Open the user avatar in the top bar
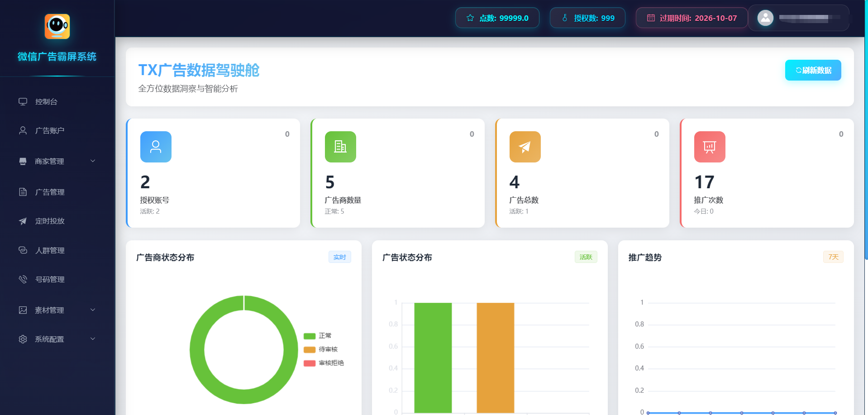The image size is (868, 415). coord(765,18)
